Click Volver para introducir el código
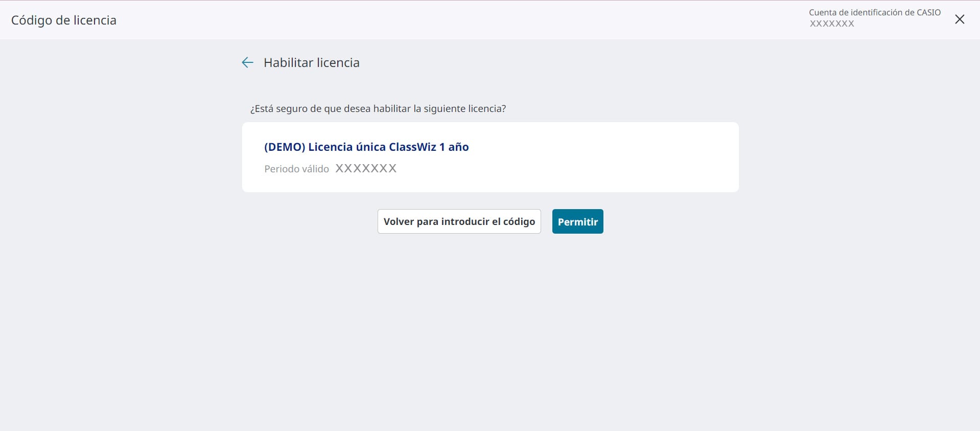The width and height of the screenshot is (980, 431). [x=459, y=221]
